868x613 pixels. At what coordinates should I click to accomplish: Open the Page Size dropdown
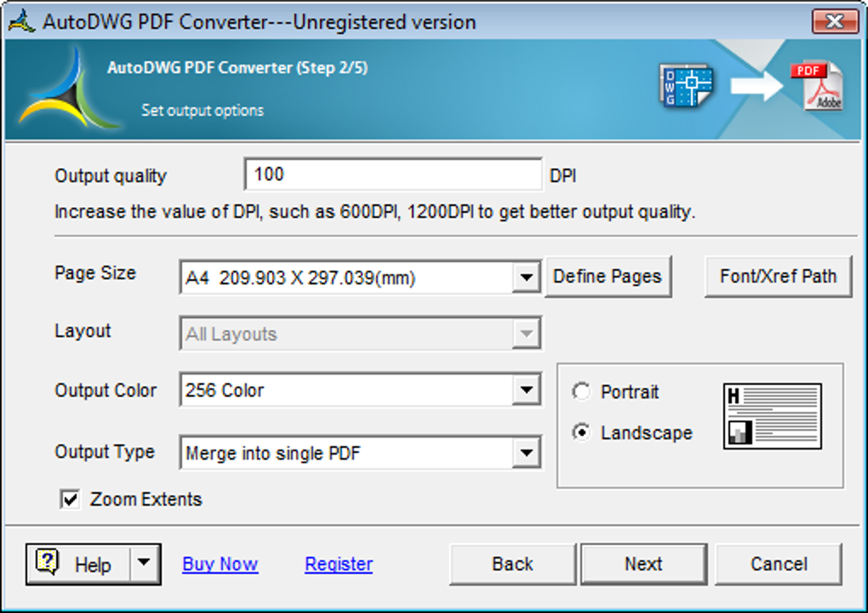[x=526, y=277]
